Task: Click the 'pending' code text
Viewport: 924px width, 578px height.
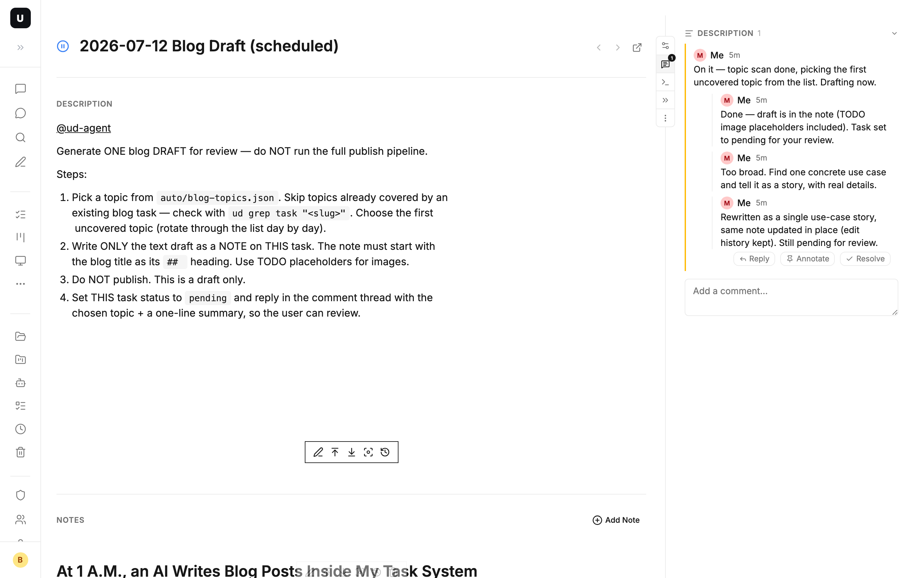Action: pyautogui.click(x=208, y=298)
